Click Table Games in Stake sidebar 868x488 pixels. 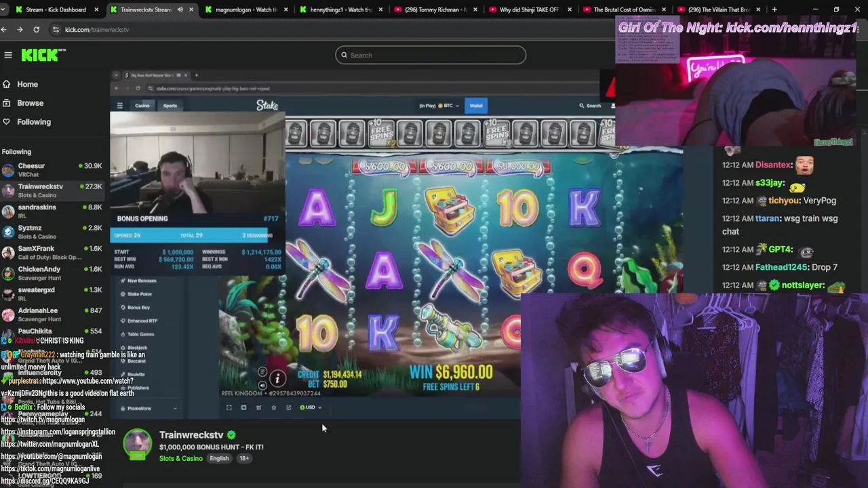coord(141,334)
